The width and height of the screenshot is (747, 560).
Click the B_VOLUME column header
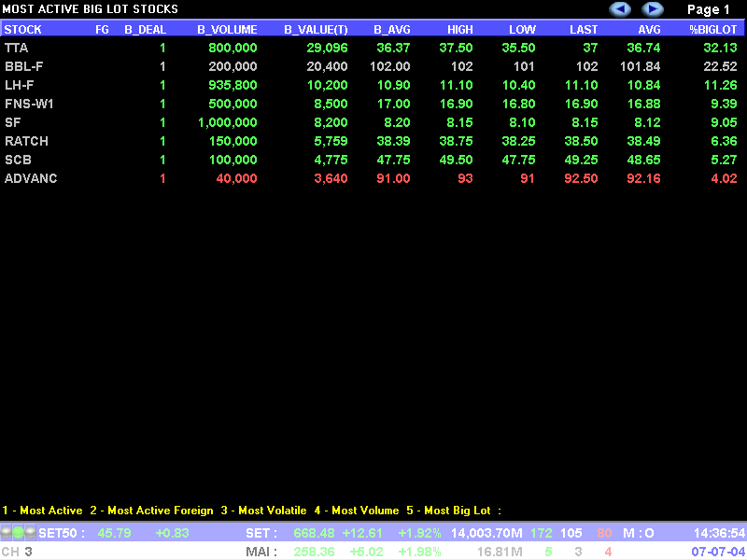click(x=227, y=30)
